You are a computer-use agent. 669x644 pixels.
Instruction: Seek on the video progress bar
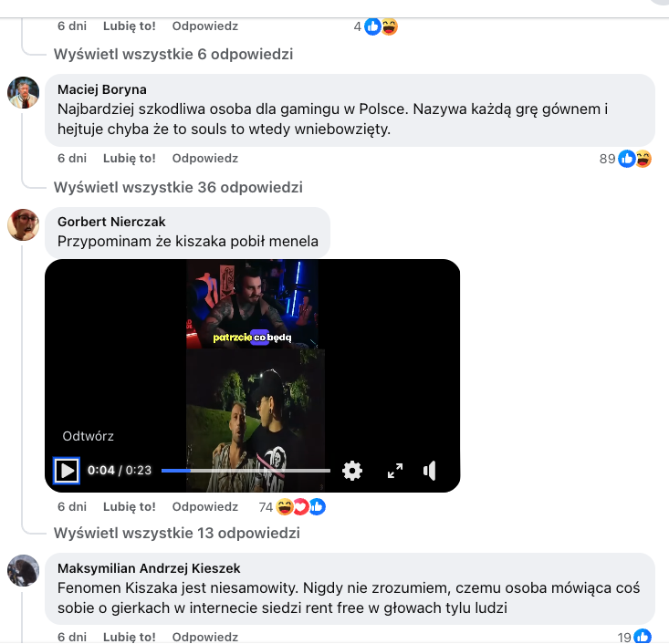(x=246, y=471)
